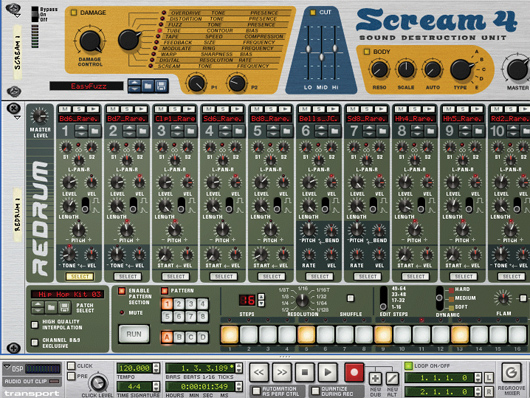This screenshot has width=530, height=398.
Task: Adjust Steps count with spinner arrows
Action: click(x=261, y=300)
